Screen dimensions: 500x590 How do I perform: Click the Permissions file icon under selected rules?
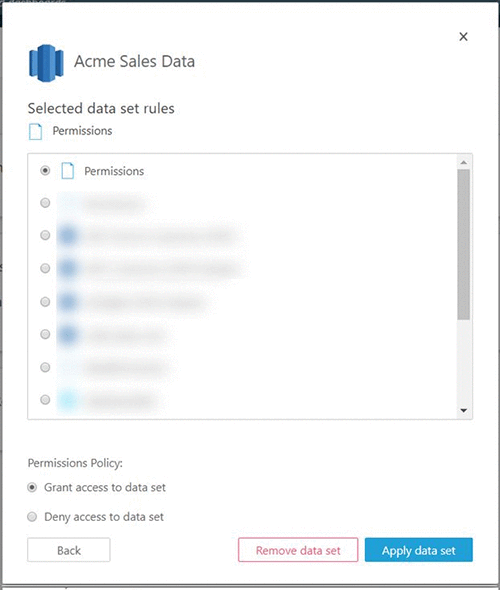[35, 132]
